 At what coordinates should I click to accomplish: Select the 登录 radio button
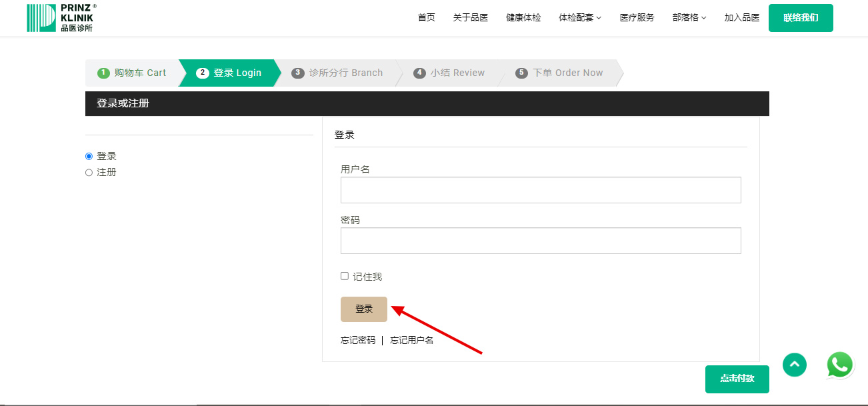tap(89, 156)
